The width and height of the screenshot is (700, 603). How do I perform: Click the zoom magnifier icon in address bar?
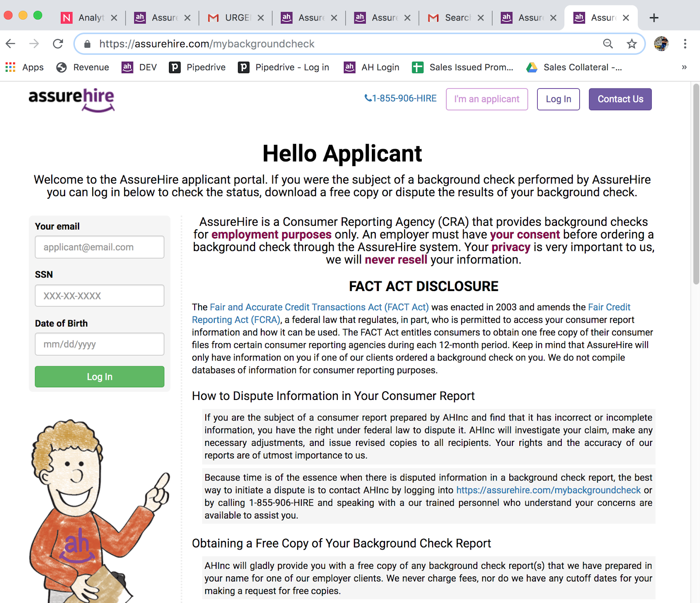[608, 44]
